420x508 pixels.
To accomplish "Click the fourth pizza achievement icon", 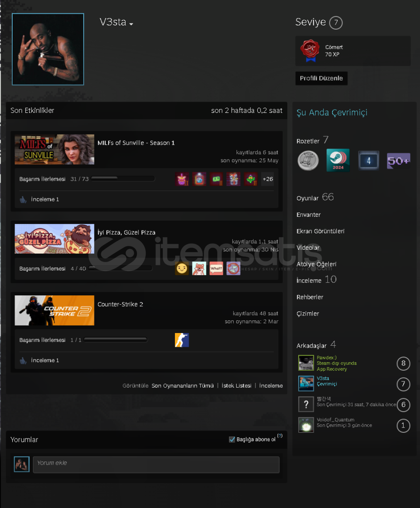I will pyautogui.click(x=233, y=269).
